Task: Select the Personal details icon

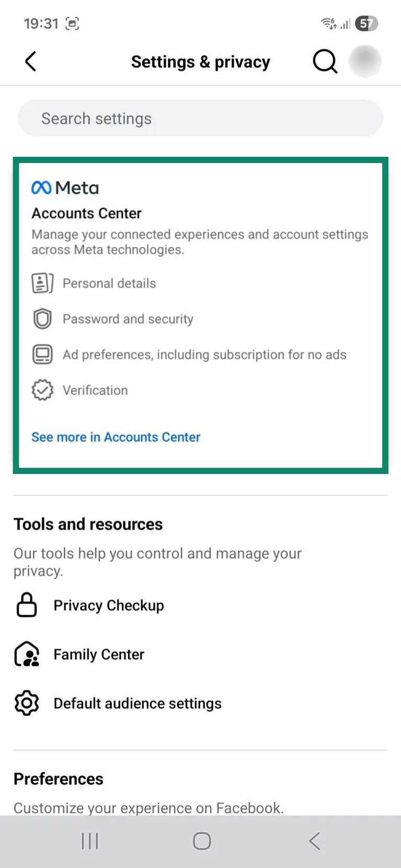Action: pyautogui.click(x=42, y=283)
